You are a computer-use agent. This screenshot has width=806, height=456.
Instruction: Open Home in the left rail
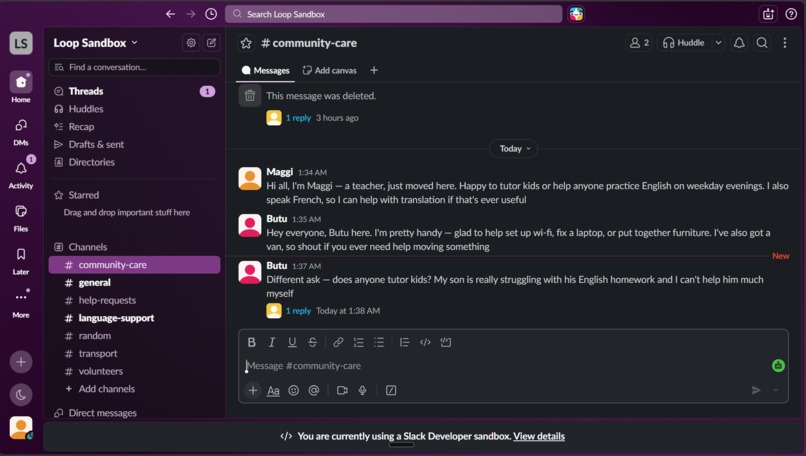coord(21,87)
